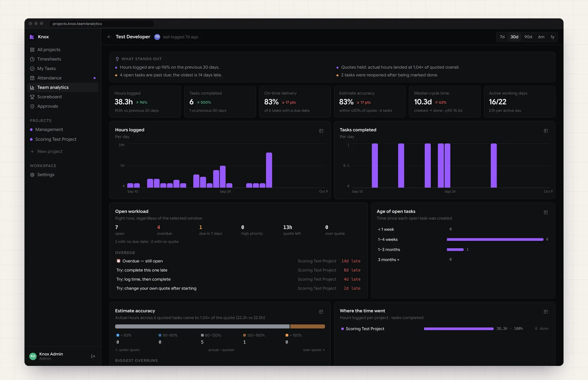Click the Approvals shield icon
The width and height of the screenshot is (588, 380).
[32, 106]
